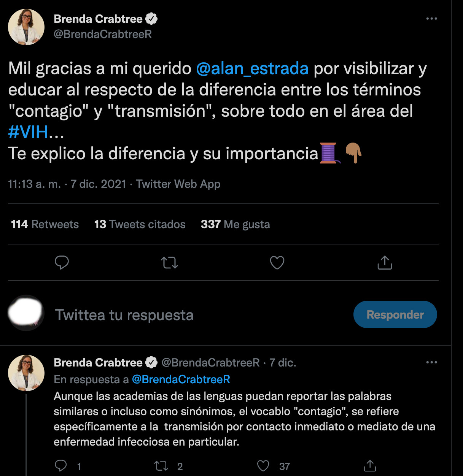
Task: Click the verified badge on the reply tweet
Action: pos(151,362)
